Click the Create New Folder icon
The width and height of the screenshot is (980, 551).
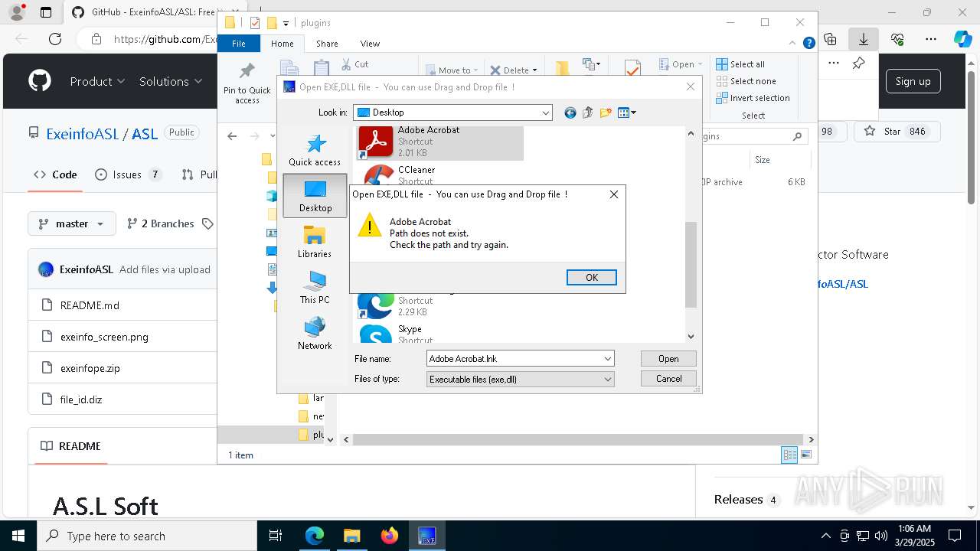[606, 113]
